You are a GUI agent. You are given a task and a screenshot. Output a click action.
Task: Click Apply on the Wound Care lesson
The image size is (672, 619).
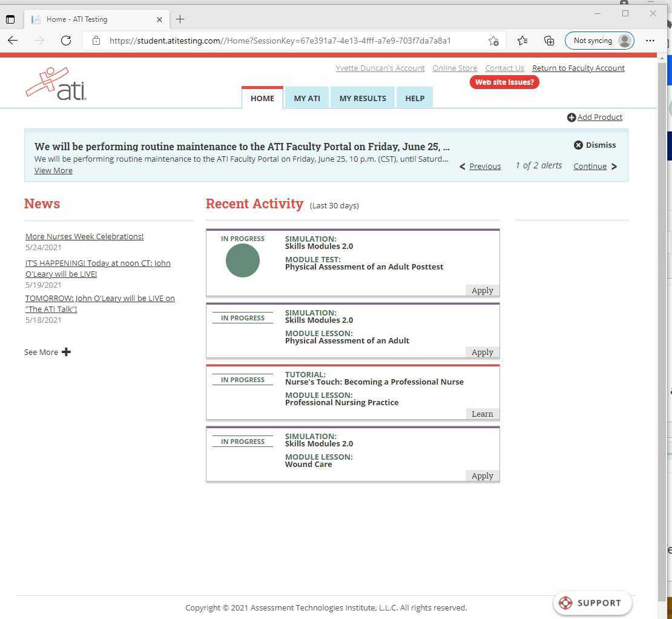pos(482,475)
